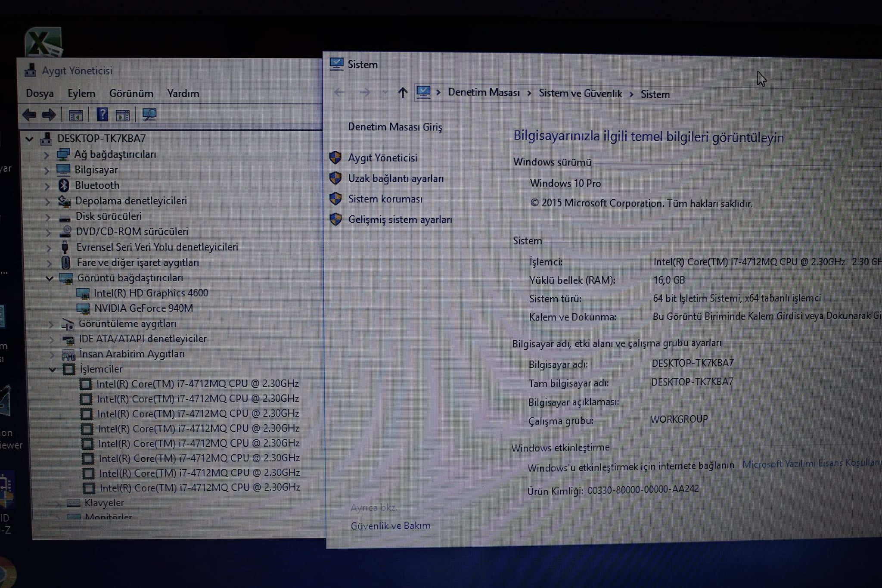
Task: Click the shield icon beside Sistem koruması
Action: 335,199
